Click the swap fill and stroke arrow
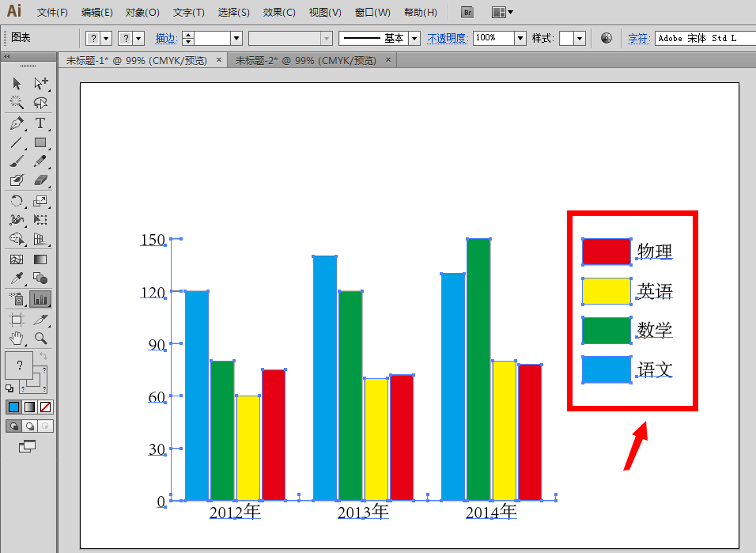This screenshot has height=553, width=756. [43, 356]
